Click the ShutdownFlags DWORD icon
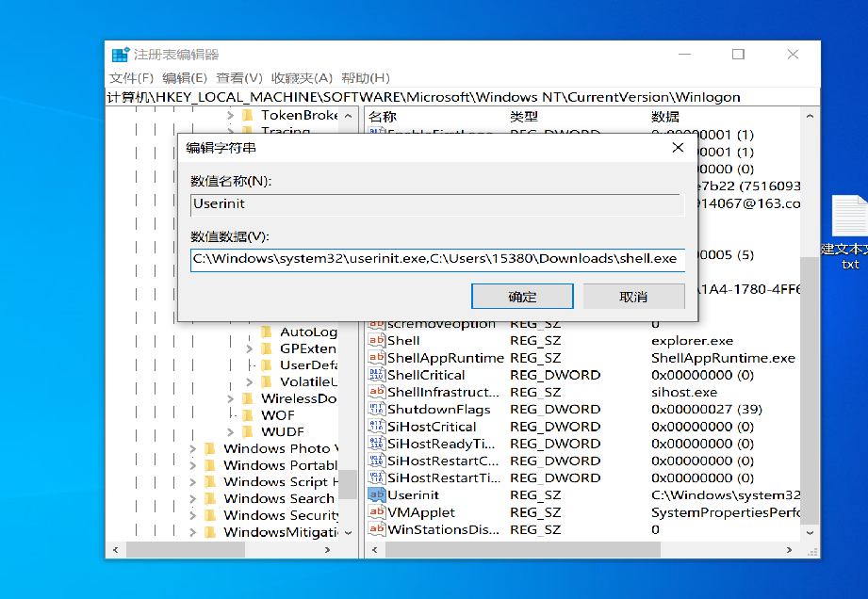 [x=376, y=410]
